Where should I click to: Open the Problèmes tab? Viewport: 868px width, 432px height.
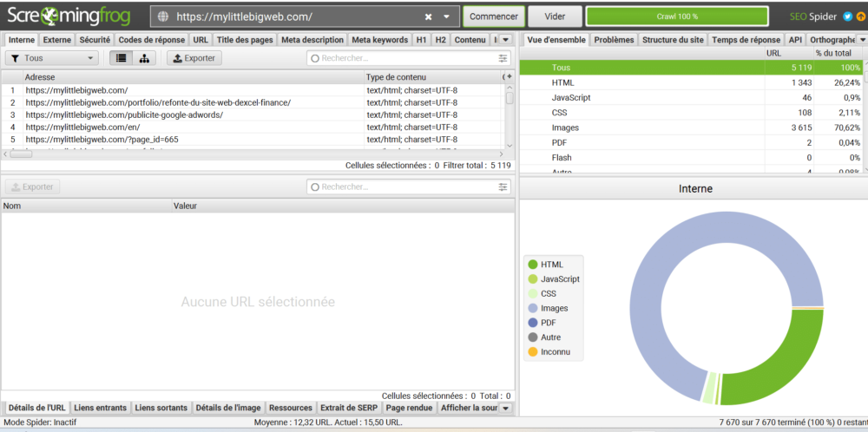614,40
